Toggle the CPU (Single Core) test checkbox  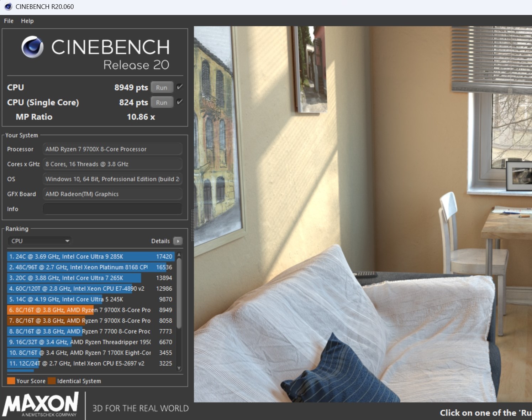[x=180, y=102]
